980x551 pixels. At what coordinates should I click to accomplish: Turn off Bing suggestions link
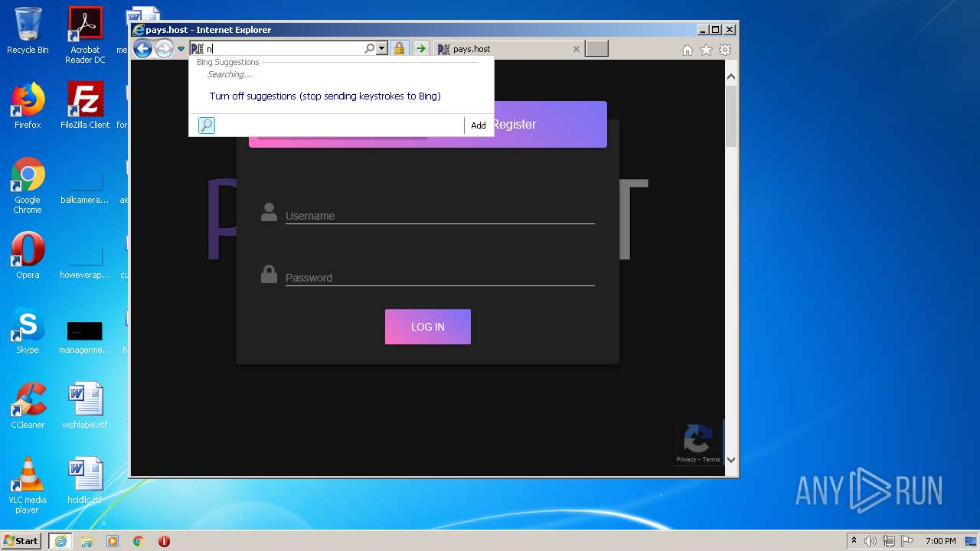pos(325,96)
